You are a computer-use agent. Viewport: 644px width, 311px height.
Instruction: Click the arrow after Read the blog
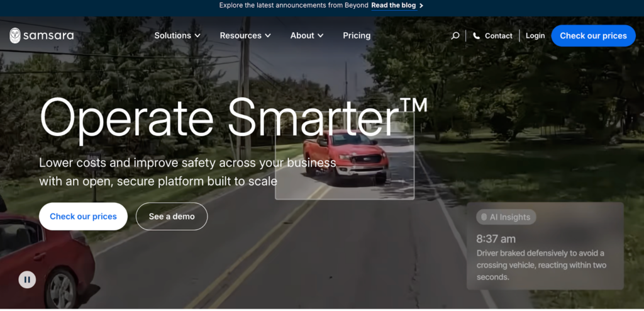pyautogui.click(x=421, y=5)
